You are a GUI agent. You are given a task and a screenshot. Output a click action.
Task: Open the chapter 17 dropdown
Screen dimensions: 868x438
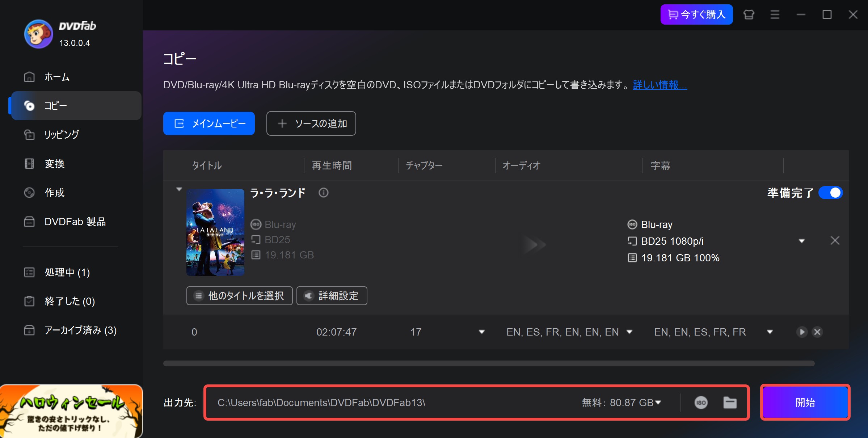[481, 332]
